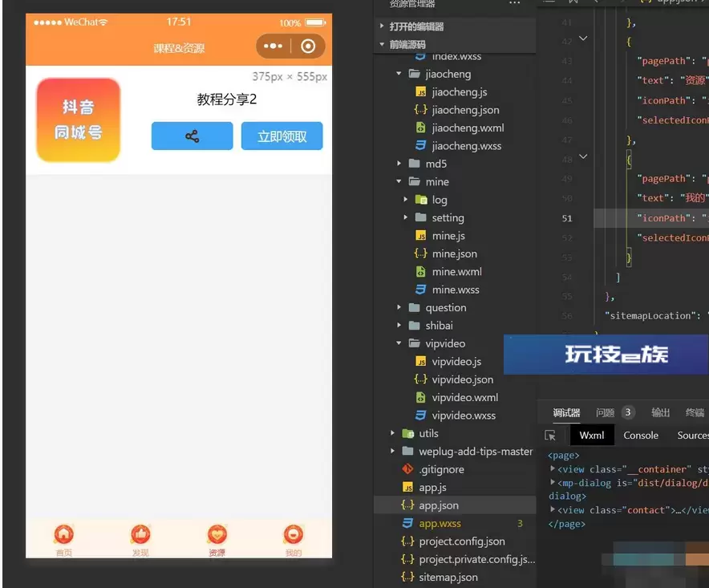Screen dimensions: 709x588
Task: Collapse the 前端源码 section
Action: [x=382, y=44]
